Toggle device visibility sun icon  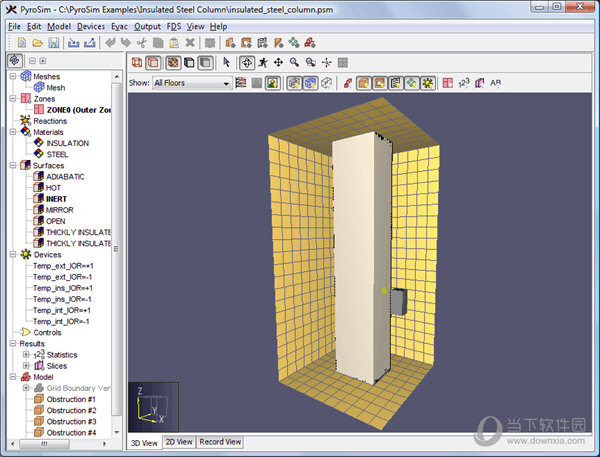(428, 83)
